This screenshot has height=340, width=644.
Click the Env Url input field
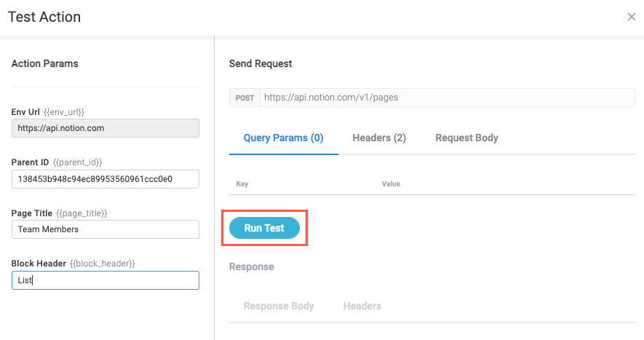pyautogui.click(x=106, y=128)
